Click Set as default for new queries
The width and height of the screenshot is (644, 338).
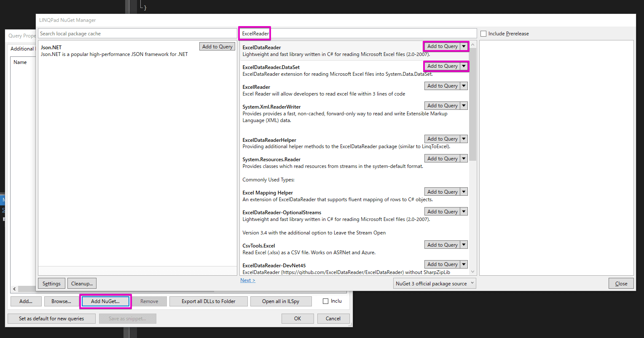pos(51,319)
